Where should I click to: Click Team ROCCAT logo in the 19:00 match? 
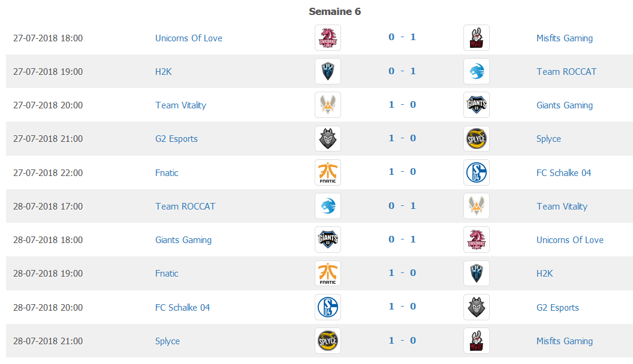tap(477, 71)
